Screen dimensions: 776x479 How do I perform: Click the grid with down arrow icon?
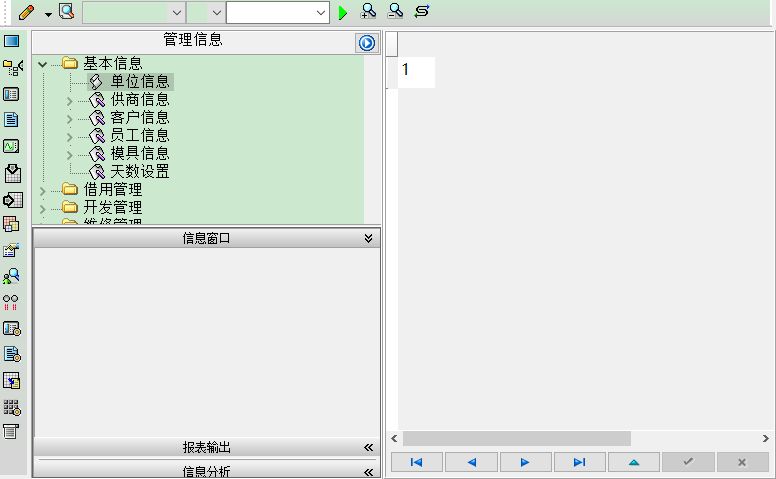13,173
